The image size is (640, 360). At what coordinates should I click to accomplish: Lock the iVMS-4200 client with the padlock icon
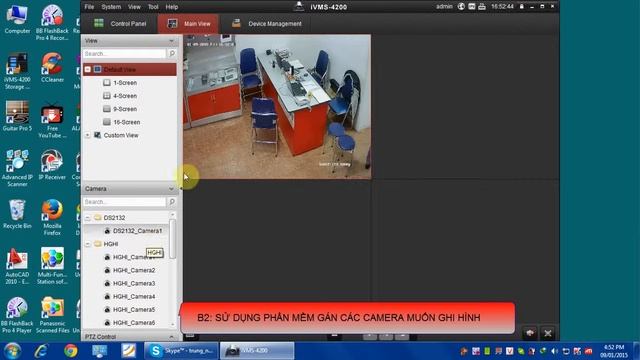521,7
